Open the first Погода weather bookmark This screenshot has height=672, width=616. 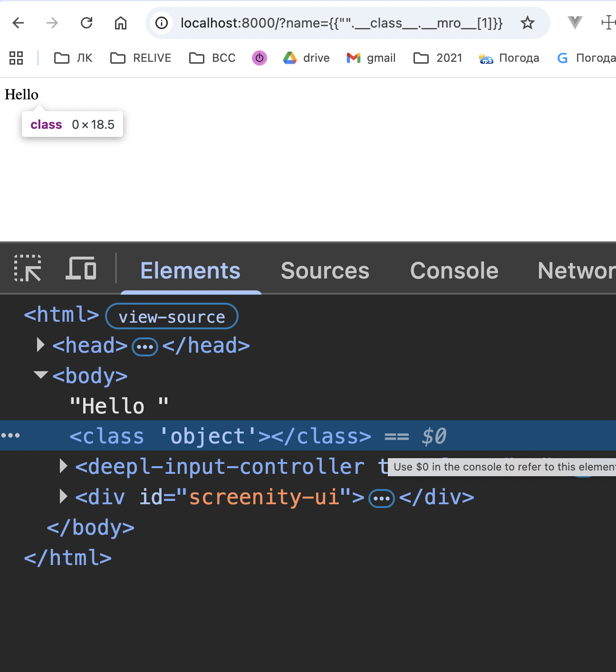coord(509,58)
